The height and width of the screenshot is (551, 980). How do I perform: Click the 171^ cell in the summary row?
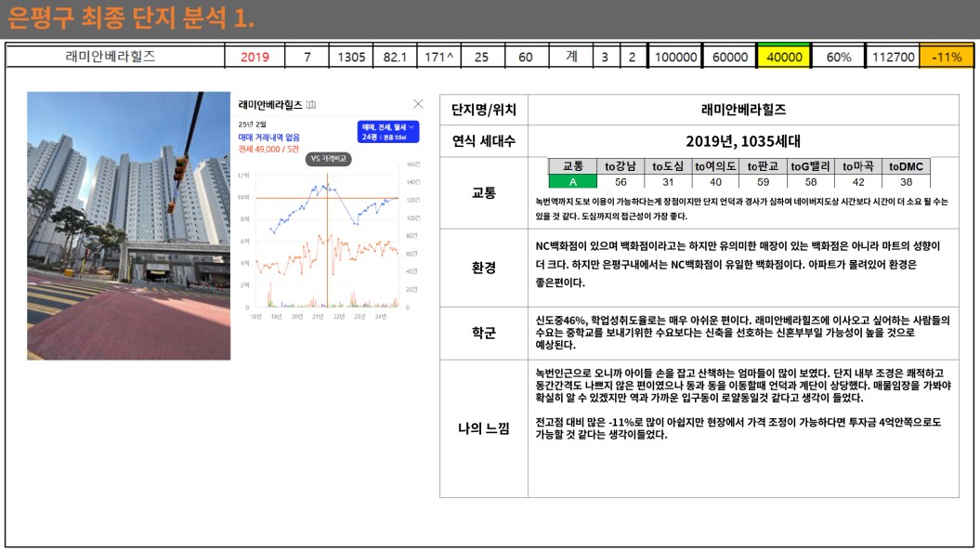438,57
